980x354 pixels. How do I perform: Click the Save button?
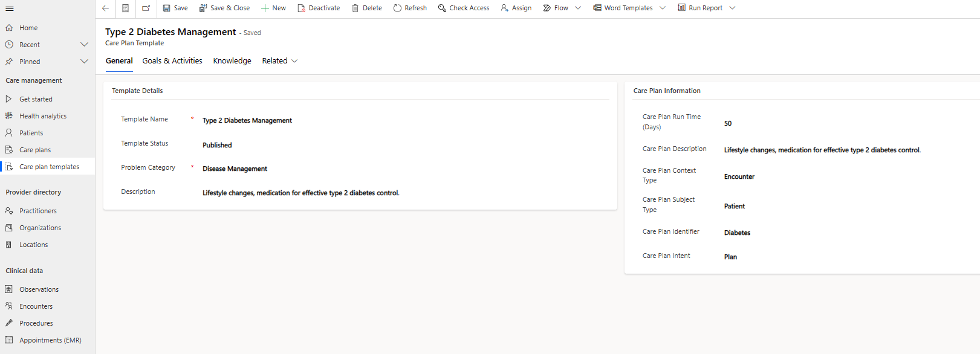pos(175,8)
